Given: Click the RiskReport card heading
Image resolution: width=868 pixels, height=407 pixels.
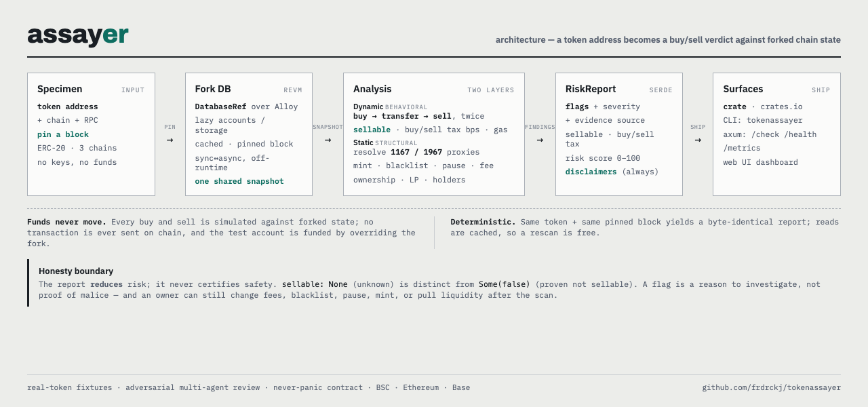Looking at the screenshot, I should pyautogui.click(x=591, y=89).
